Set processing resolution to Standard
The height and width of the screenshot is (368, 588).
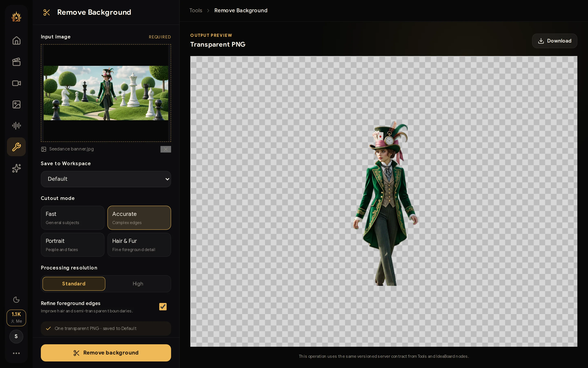coord(74,284)
